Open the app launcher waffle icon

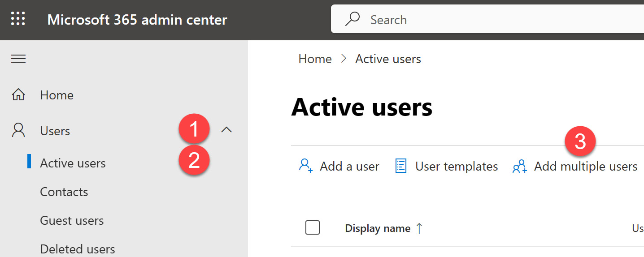(x=18, y=19)
